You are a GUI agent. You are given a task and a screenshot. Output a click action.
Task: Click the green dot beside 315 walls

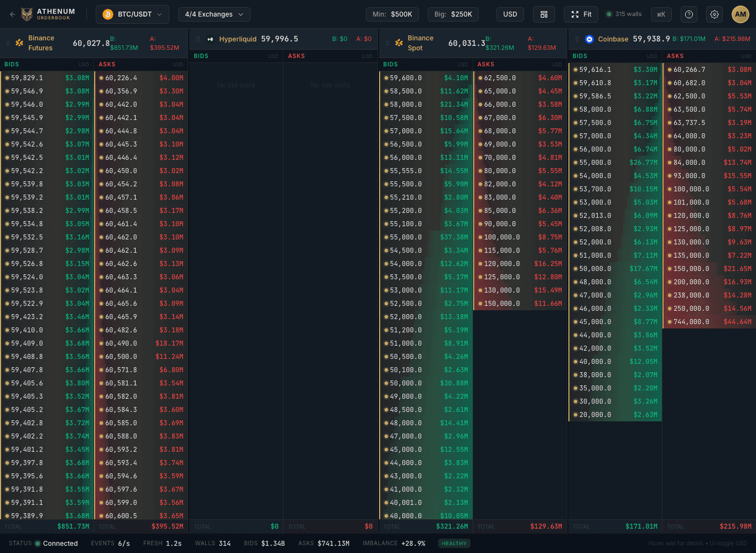tap(609, 14)
